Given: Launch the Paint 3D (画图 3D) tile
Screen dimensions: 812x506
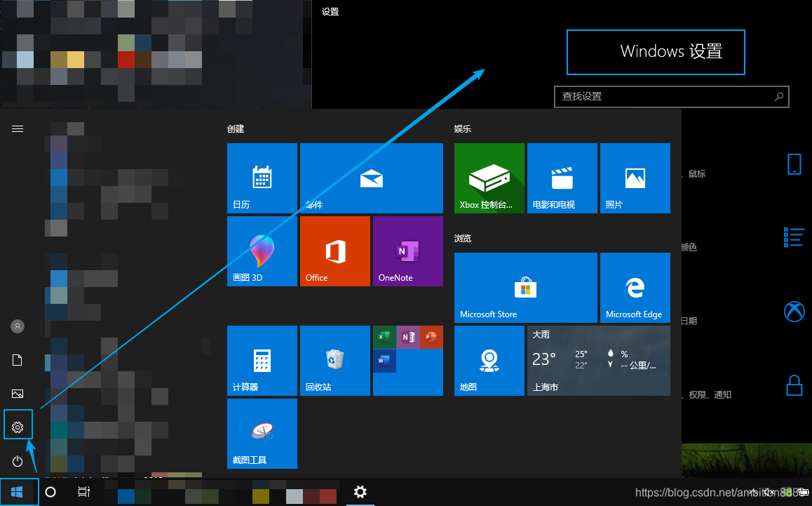Looking at the screenshot, I should click(262, 251).
